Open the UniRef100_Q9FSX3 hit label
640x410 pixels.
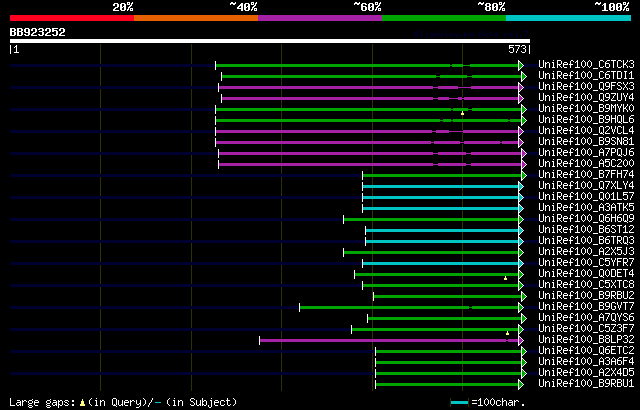[586, 86]
